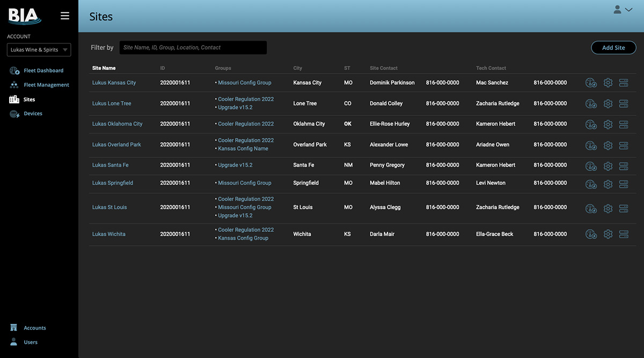The height and width of the screenshot is (358, 644).
Task: View devices icon for Lukus Lone Tree
Action: click(x=624, y=104)
